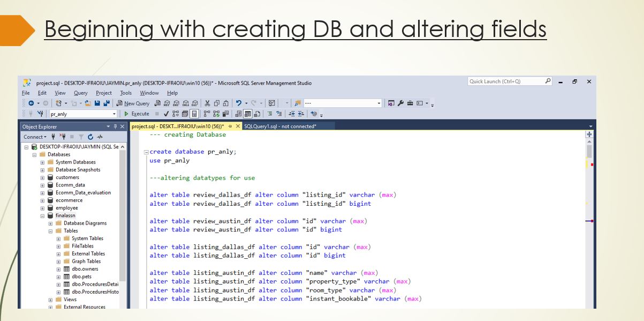Click the Save floppy disk icon
Viewport: 644px width, 321px height.
97,103
